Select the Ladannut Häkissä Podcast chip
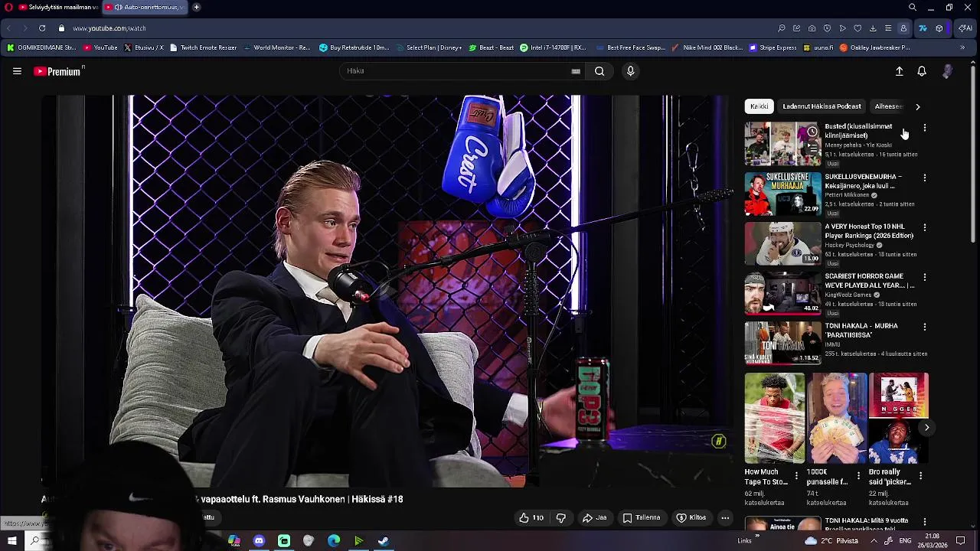Screen dimensions: 980x551 point(822,106)
